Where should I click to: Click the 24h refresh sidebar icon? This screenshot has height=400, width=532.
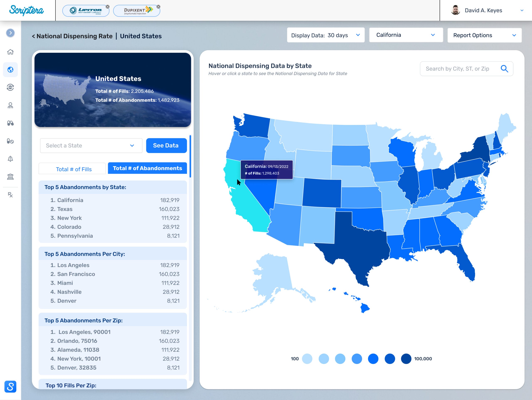pos(10,87)
